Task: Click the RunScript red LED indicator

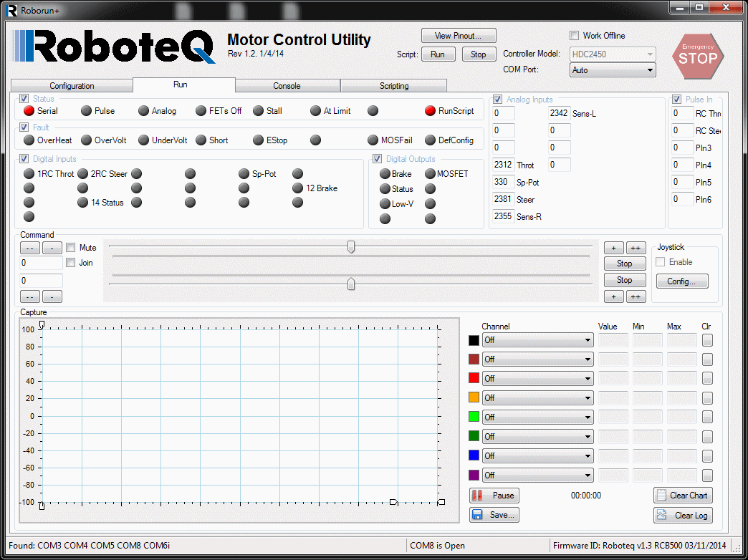Action: 430,111
